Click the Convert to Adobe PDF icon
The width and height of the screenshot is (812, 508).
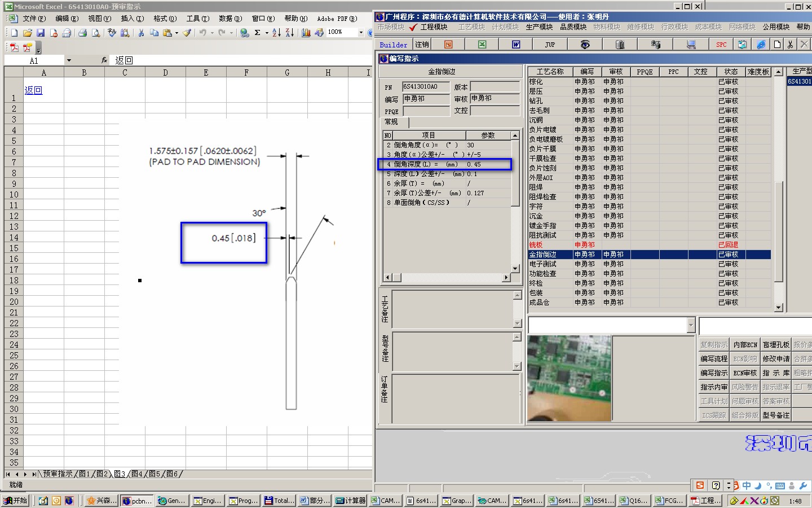14,47
